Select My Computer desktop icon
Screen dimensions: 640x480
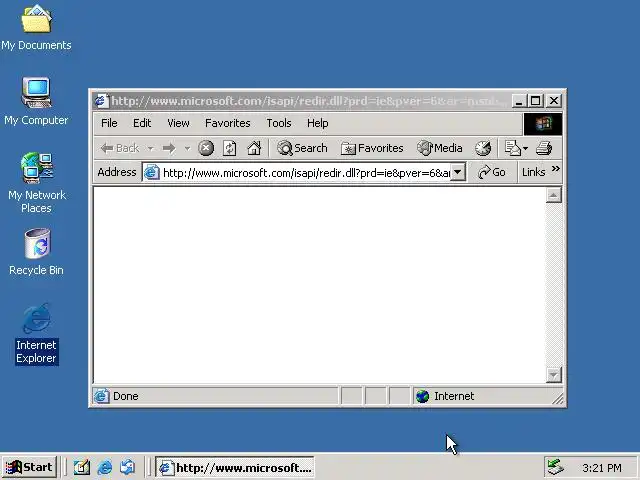(x=36, y=101)
